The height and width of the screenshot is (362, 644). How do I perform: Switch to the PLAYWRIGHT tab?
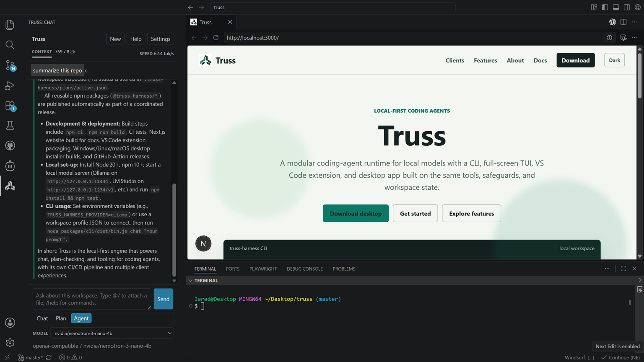pos(263,269)
